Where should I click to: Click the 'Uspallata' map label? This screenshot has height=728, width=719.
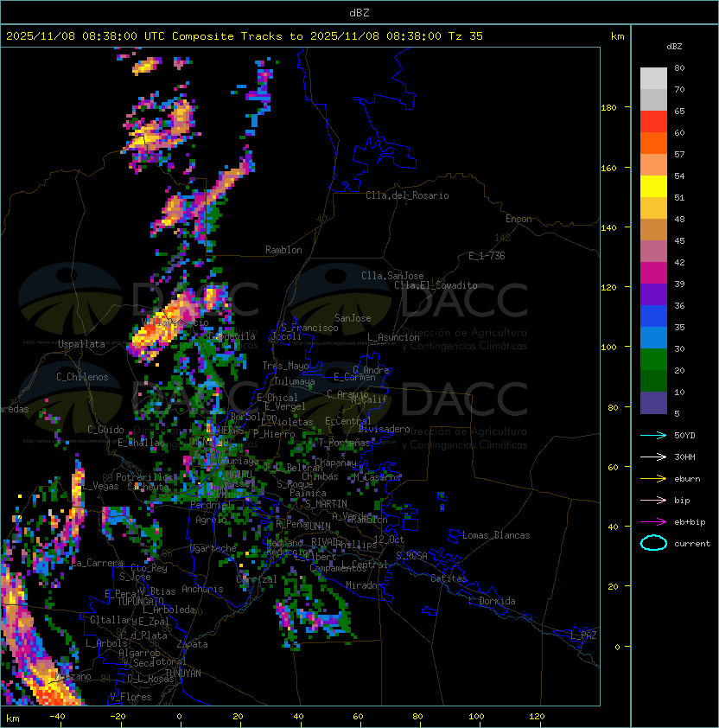pos(81,344)
